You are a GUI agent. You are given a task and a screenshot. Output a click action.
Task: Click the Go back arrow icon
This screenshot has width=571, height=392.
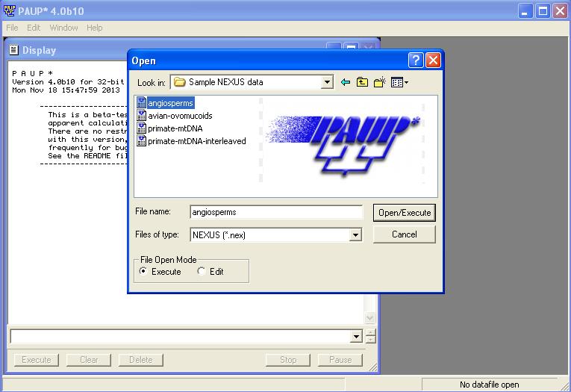pos(345,82)
